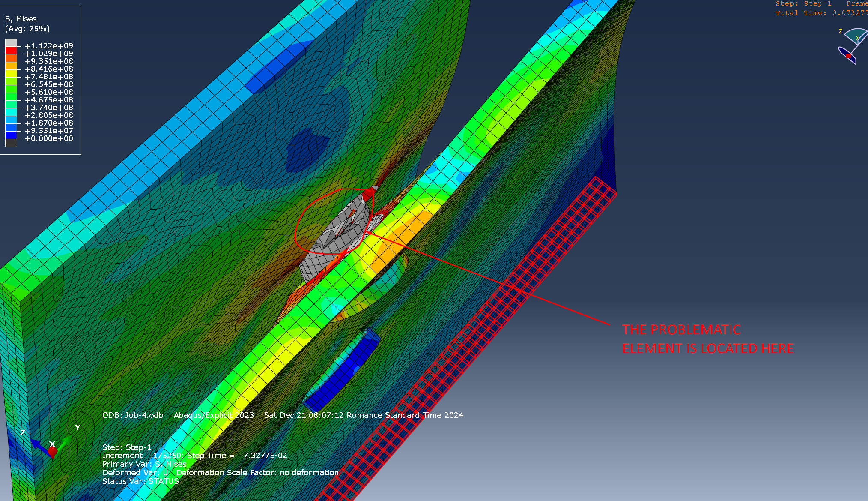Click 'Step: Step-1' in the bottom state block
Screen dimensions: 868x501
(127, 447)
